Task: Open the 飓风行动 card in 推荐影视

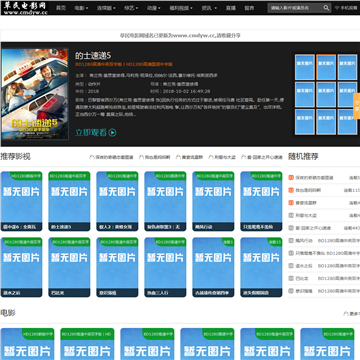Action: 213,201
